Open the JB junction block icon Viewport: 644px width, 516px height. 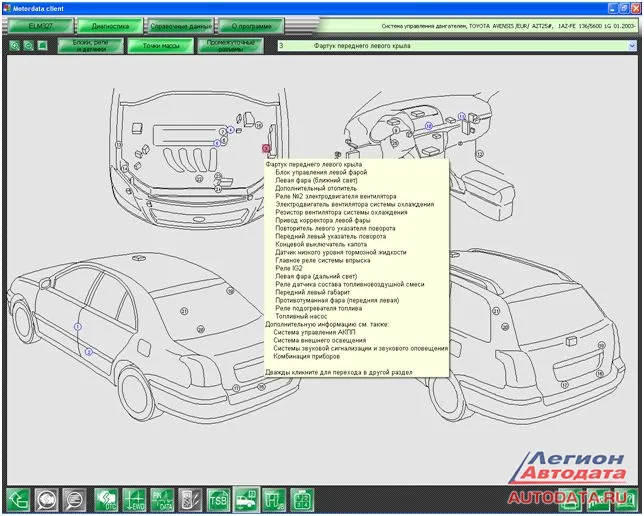(x=274, y=500)
